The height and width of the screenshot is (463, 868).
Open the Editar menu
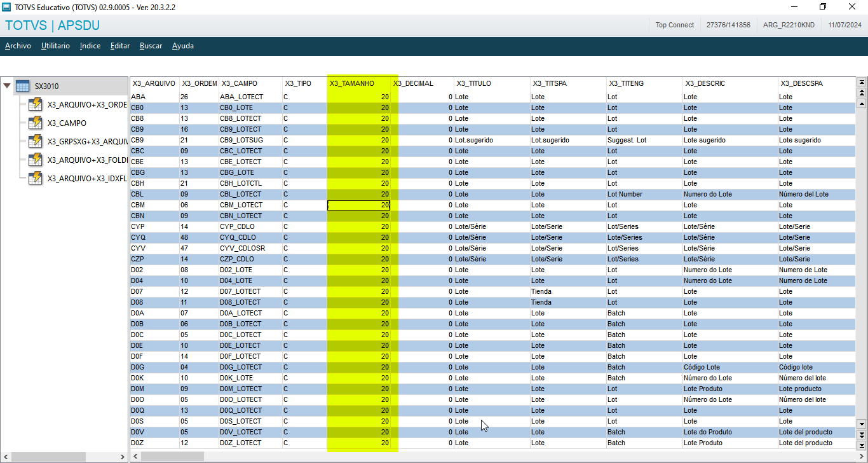click(x=120, y=46)
